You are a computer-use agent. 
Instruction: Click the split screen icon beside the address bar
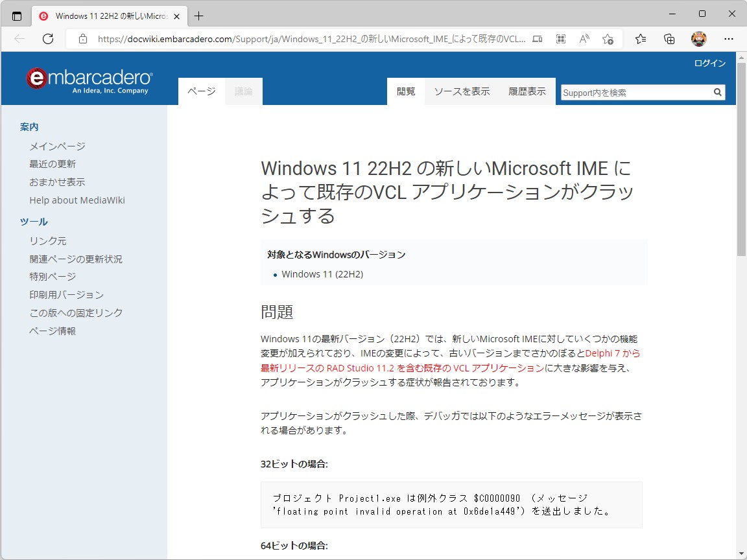pos(537,39)
